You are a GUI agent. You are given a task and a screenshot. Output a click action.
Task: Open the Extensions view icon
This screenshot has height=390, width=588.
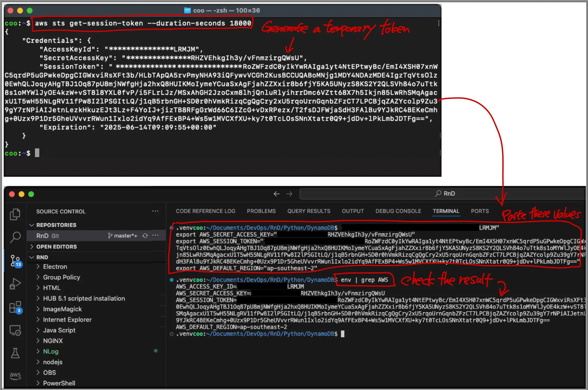click(x=15, y=307)
